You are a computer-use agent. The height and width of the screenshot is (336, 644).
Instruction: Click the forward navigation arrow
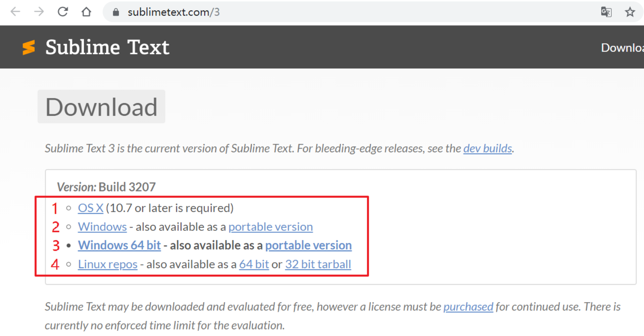pyautogui.click(x=39, y=12)
